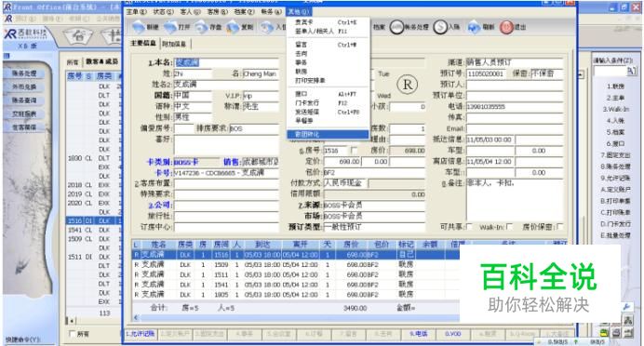Tick the Walk-In checkbox

point(509,227)
